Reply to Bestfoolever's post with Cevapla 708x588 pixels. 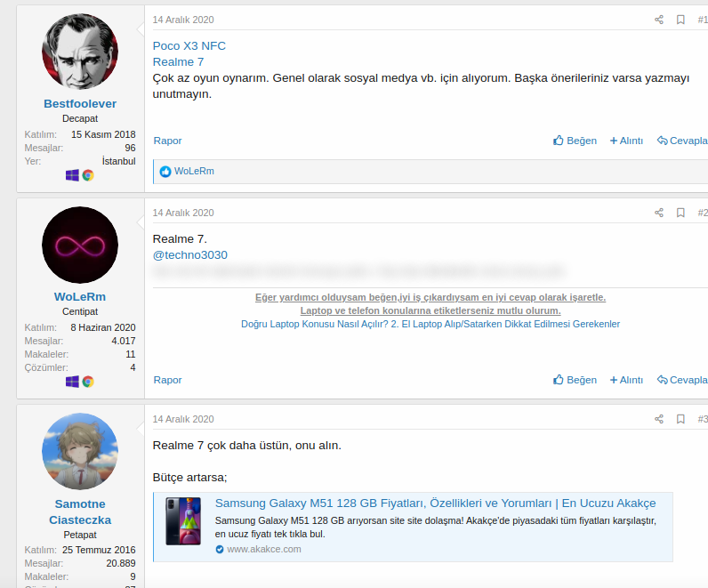pyautogui.click(x=682, y=141)
